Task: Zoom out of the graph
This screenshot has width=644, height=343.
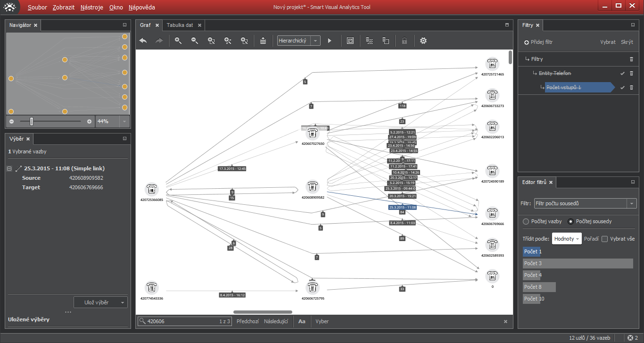Action: [195, 41]
